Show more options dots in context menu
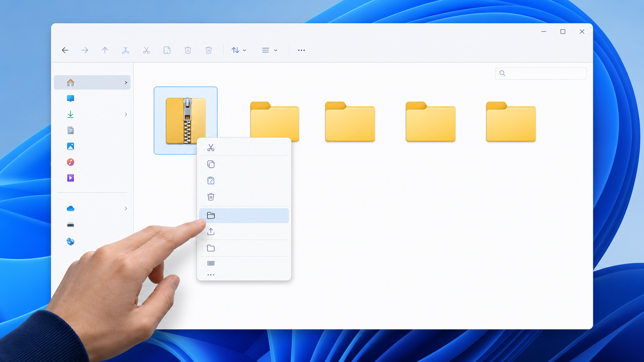The width and height of the screenshot is (644, 362). 211,275
